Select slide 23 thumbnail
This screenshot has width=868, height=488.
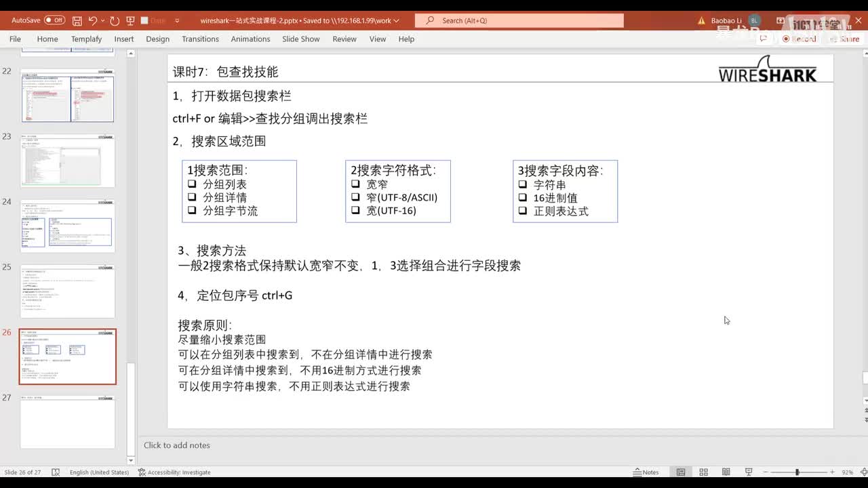click(68, 161)
